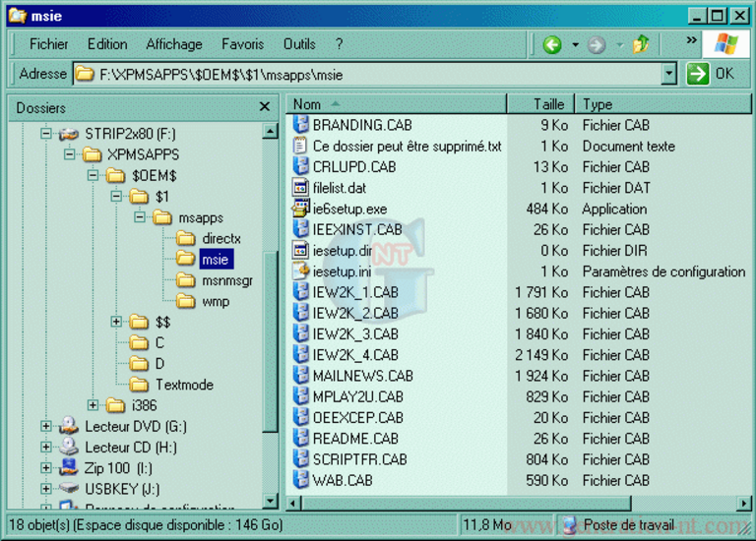Collapse the msapps folder node
Screen dimensions: 756x541
click(140, 217)
